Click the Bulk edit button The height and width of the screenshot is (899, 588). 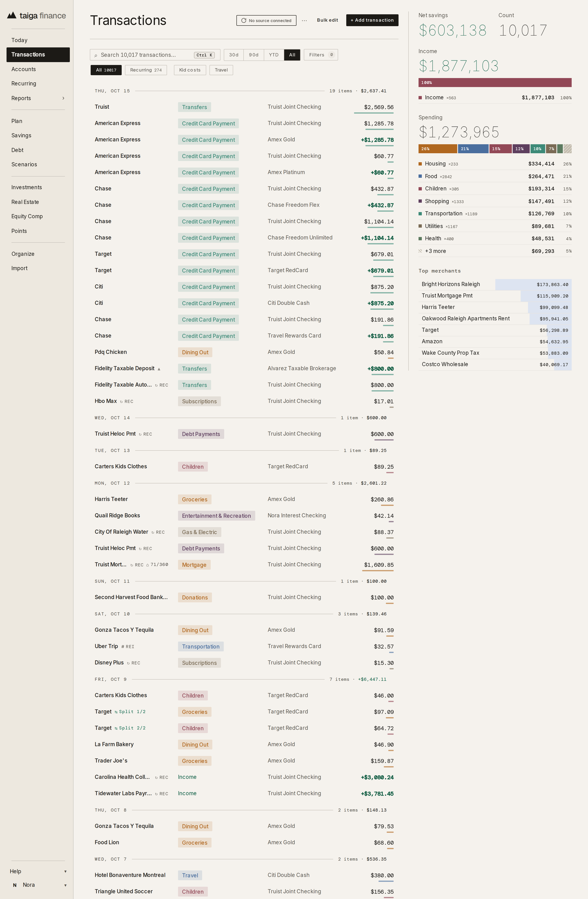[327, 20]
